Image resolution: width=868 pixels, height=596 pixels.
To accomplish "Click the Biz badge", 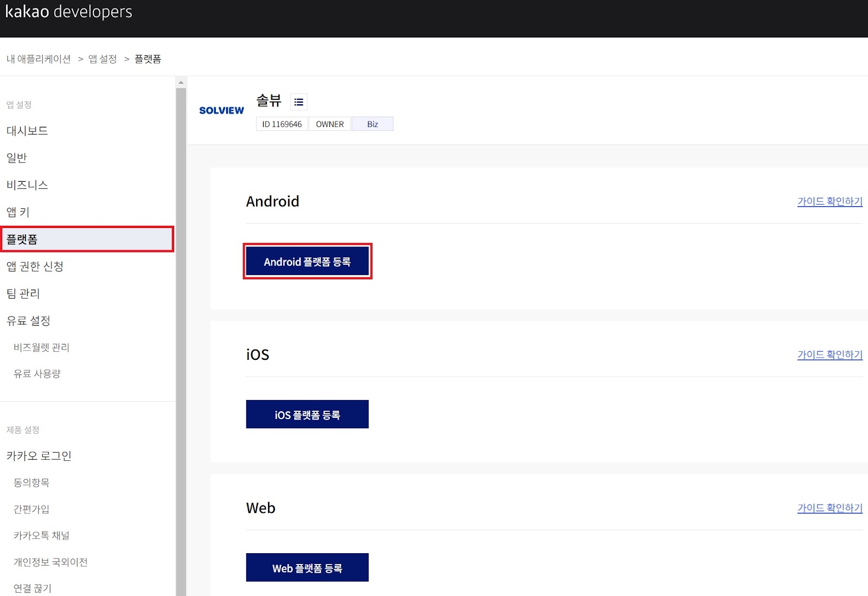I will [x=372, y=124].
